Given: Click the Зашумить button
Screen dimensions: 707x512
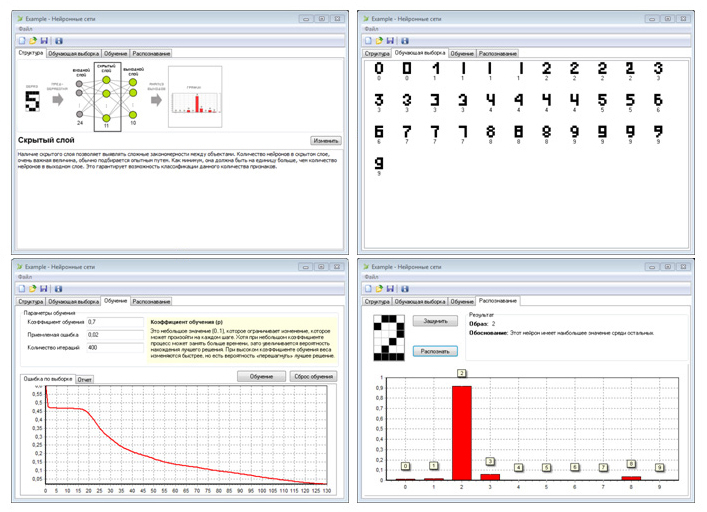Looking at the screenshot, I should click(x=435, y=321).
